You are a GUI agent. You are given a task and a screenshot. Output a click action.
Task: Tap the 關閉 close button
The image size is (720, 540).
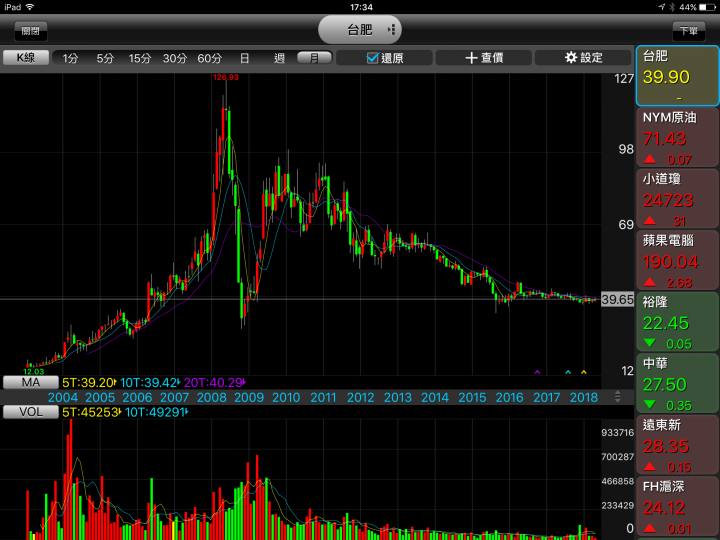click(x=30, y=31)
